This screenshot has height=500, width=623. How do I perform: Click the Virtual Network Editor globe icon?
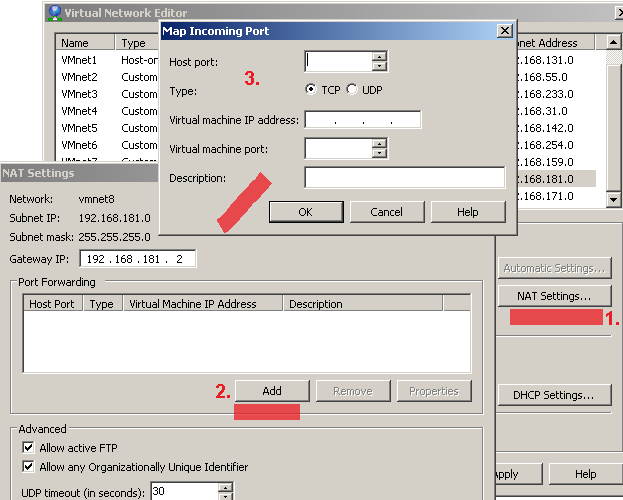pyautogui.click(x=55, y=13)
